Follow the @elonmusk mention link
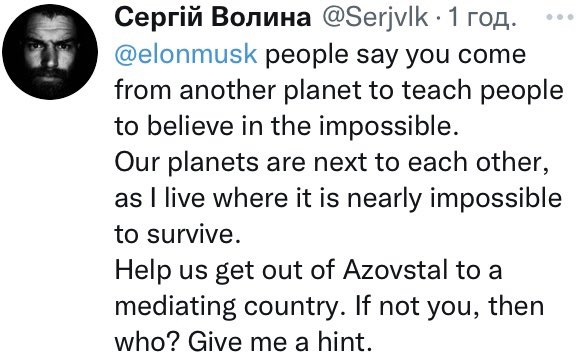The height and width of the screenshot is (362, 588). tap(186, 54)
